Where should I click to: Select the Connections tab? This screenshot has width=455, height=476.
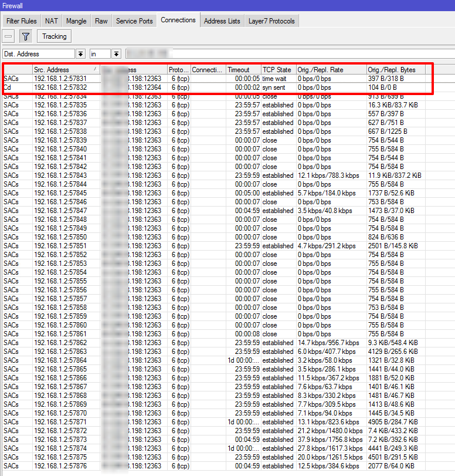(x=178, y=20)
